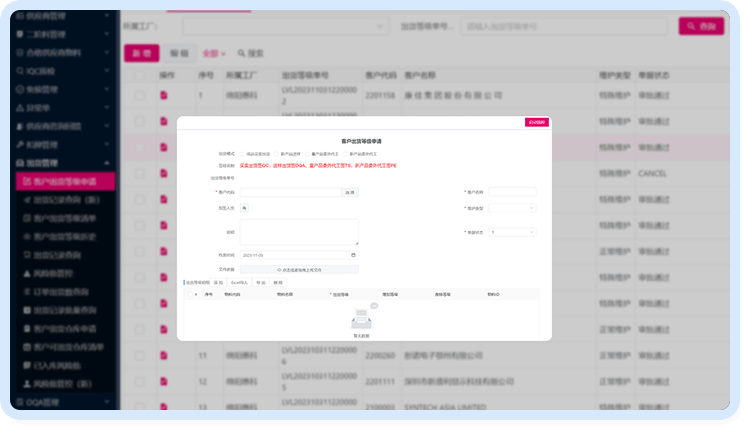
Task: Open the 维护类型 dropdown
Action: coord(512,208)
